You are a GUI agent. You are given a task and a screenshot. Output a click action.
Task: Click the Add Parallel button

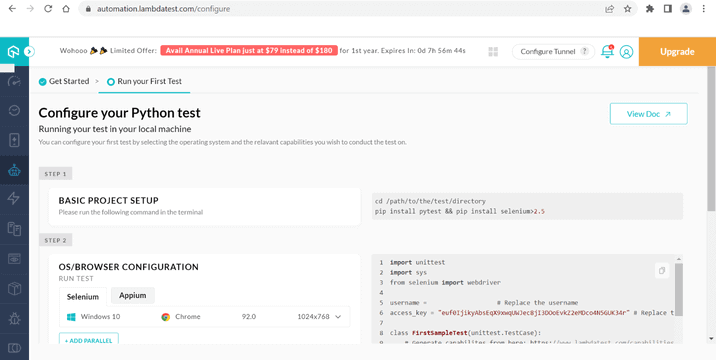(89, 340)
